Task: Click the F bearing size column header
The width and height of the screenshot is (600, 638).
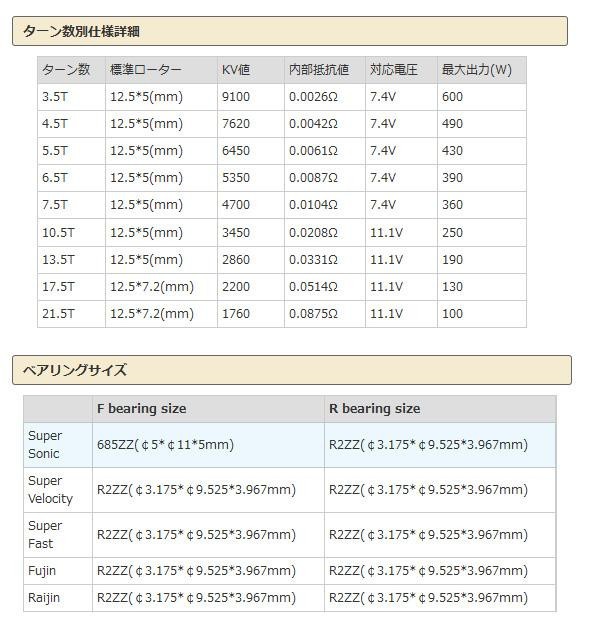Action: click(x=141, y=409)
